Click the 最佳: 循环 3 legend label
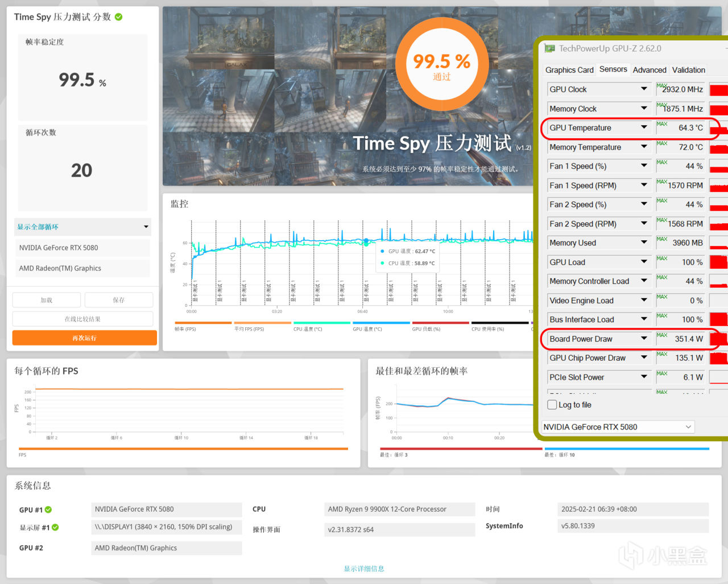728x584 pixels. (x=394, y=455)
